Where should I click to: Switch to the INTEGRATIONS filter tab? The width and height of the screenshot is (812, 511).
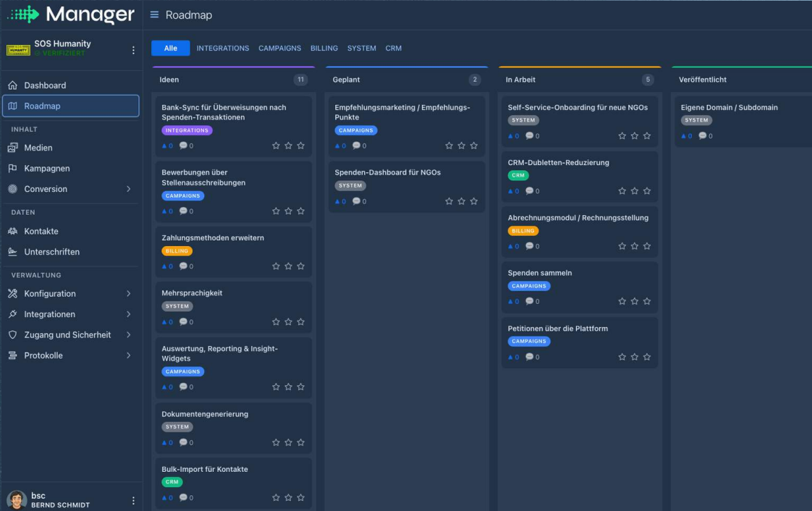223,48
